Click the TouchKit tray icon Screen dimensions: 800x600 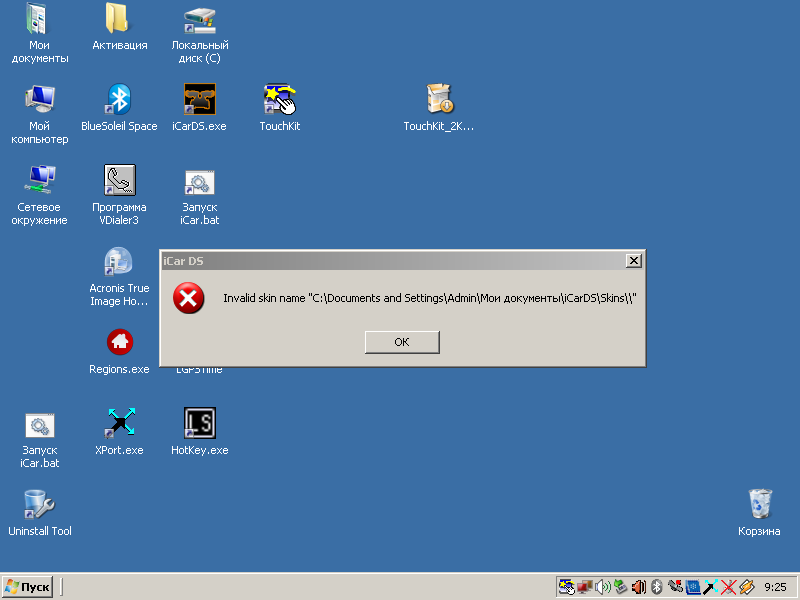(566, 587)
